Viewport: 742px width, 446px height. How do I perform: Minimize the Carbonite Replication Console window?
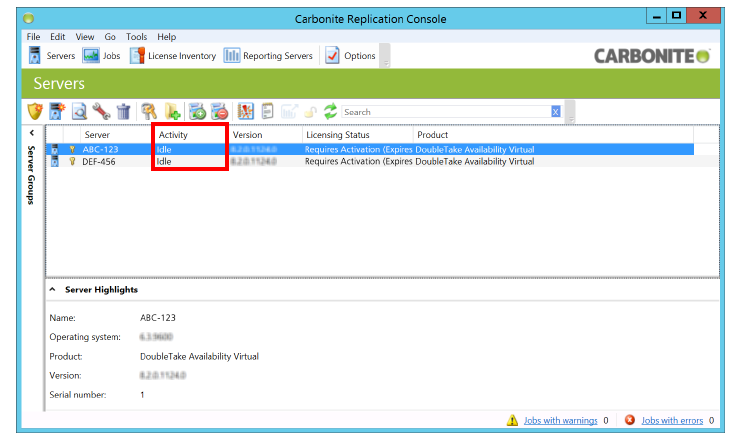(657, 16)
